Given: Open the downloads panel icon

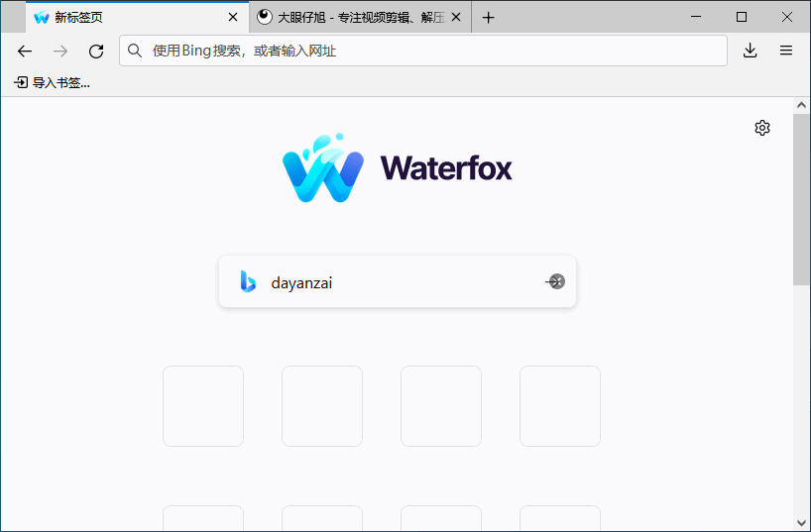Looking at the screenshot, I should point(750,51).
